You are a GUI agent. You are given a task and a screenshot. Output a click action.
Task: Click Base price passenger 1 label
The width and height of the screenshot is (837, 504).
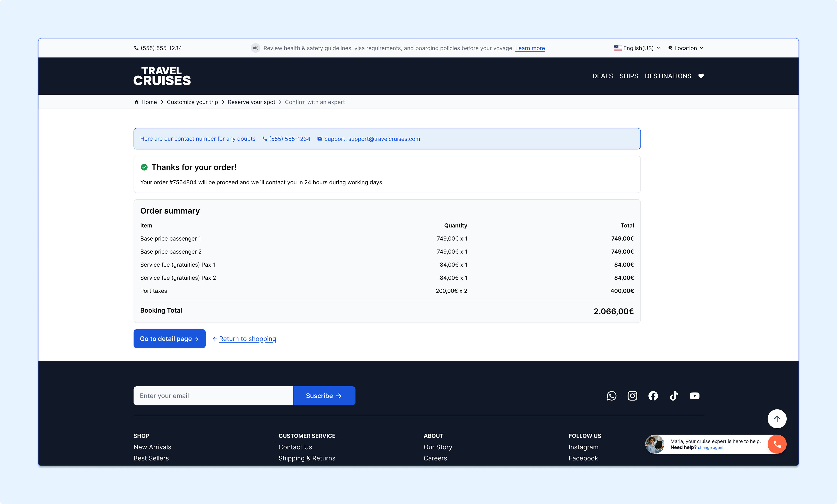170,238
